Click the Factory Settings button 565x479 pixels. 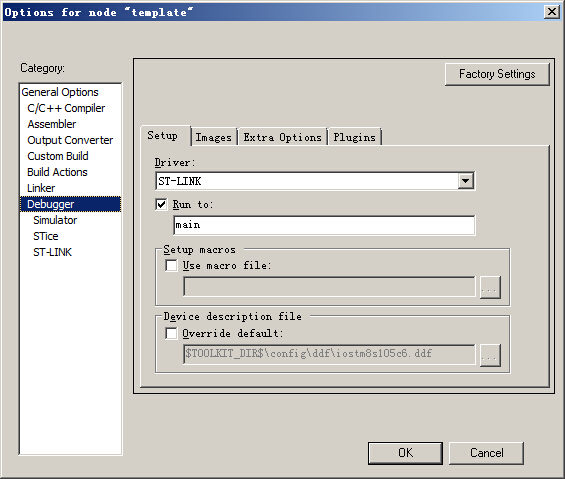(497, 74)
